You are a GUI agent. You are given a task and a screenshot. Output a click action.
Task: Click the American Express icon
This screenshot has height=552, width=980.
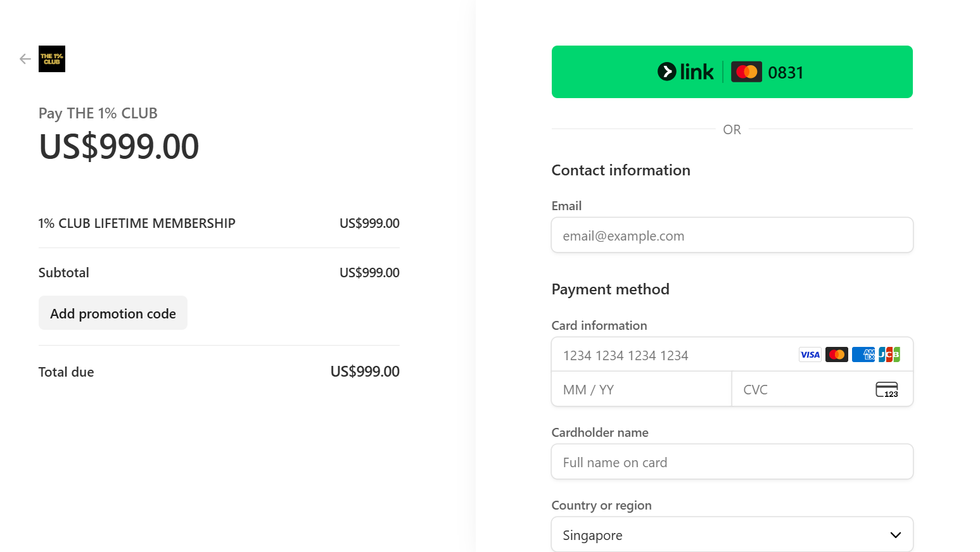tap(863, 354)
